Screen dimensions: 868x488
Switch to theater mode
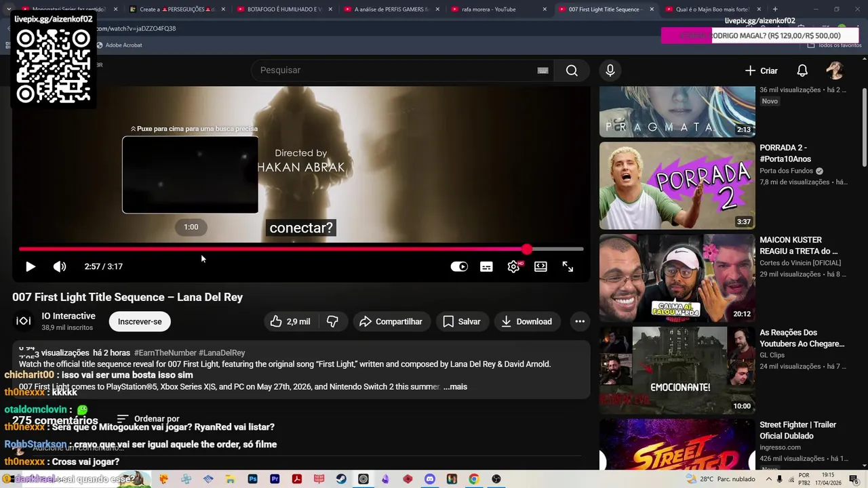pyautogui.click(x=540, y=266)
